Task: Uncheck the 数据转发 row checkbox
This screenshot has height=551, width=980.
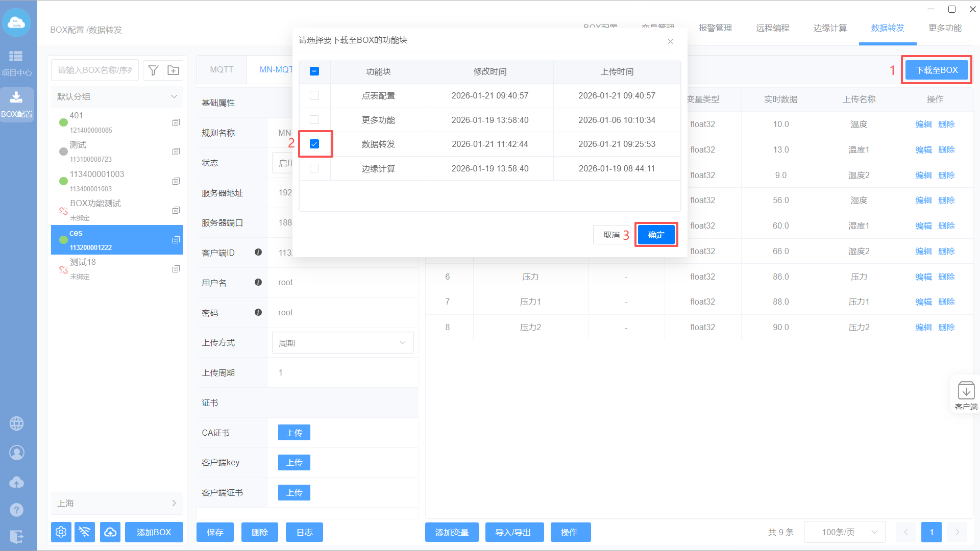Action: [x=314, y=144]
